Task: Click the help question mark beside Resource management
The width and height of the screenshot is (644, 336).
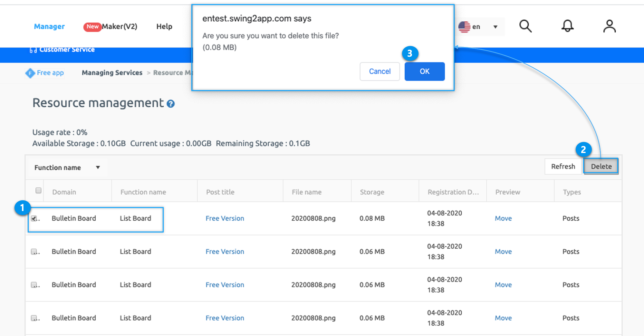Action: tap(171, 104)
